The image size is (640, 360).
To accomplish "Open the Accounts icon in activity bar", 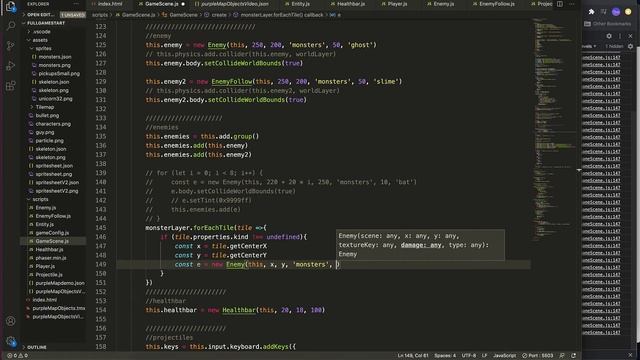I will coord(11,321).
